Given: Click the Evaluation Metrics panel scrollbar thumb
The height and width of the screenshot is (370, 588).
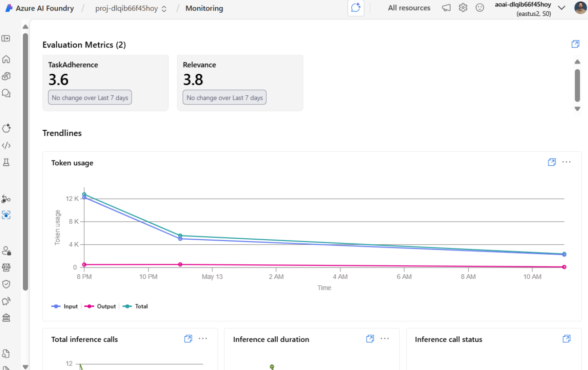Looking at the screenshot, I should pyautogui.click(x=577, y=85).
